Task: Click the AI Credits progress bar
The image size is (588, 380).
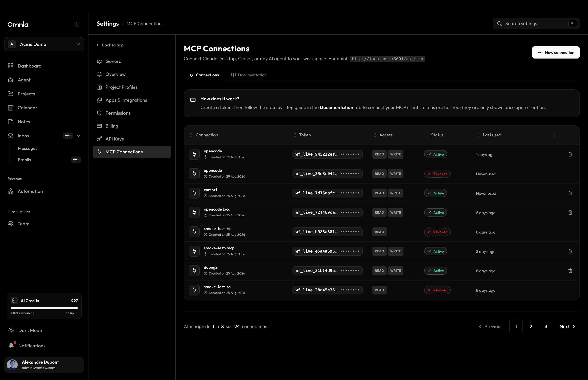Action: point(44,308)
